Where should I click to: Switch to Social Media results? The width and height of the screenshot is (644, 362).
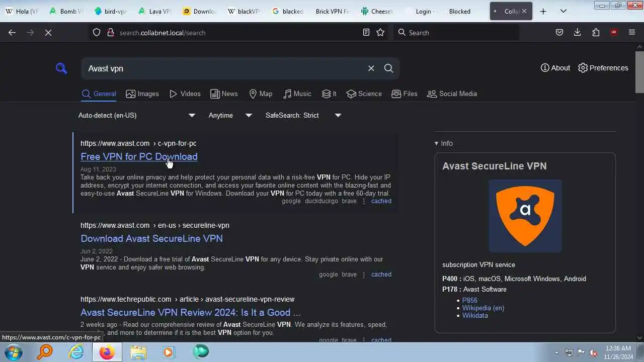tap(452, 94)
